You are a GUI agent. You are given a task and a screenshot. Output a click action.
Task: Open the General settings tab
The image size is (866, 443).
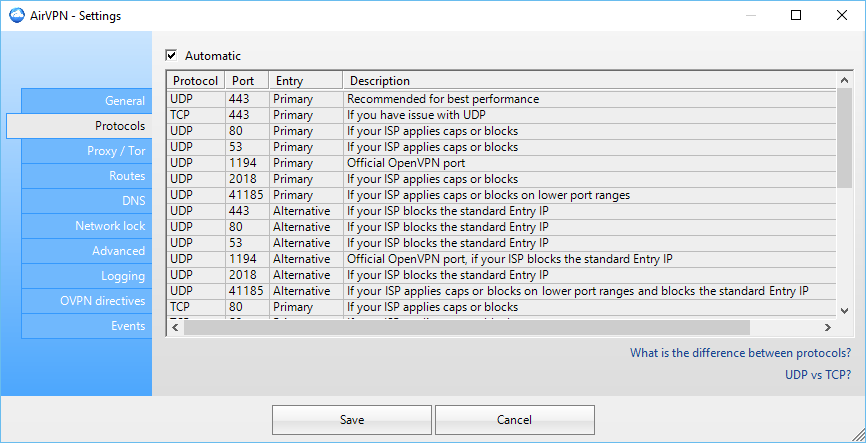tap(87, 101)
